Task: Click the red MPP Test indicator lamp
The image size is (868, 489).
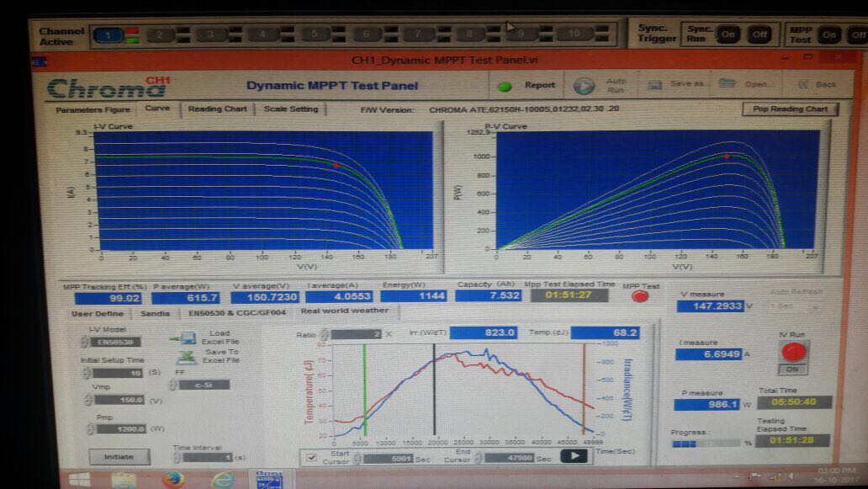Action: [x=640, y=296]
